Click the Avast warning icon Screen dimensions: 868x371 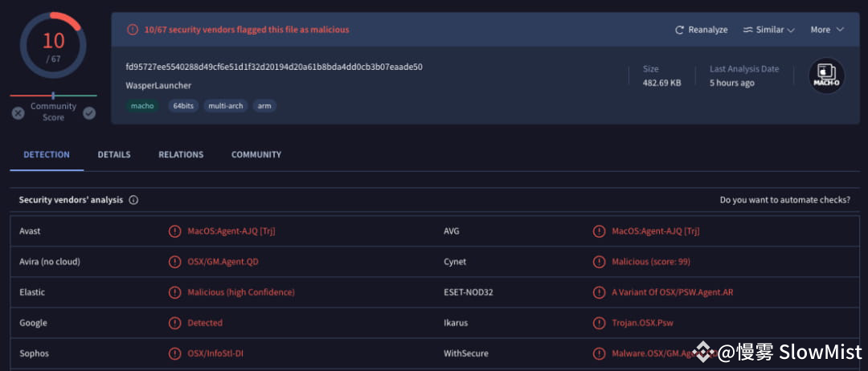[x=175, y=231]
